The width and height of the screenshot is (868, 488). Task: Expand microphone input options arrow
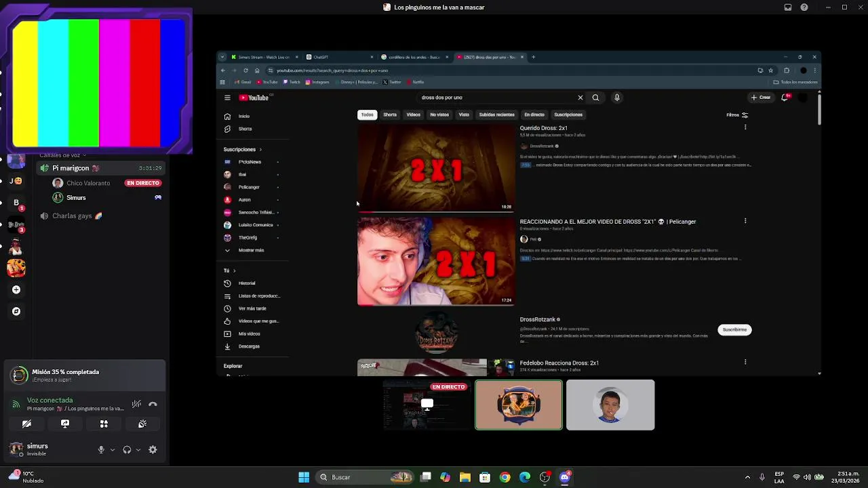(113, 450)
